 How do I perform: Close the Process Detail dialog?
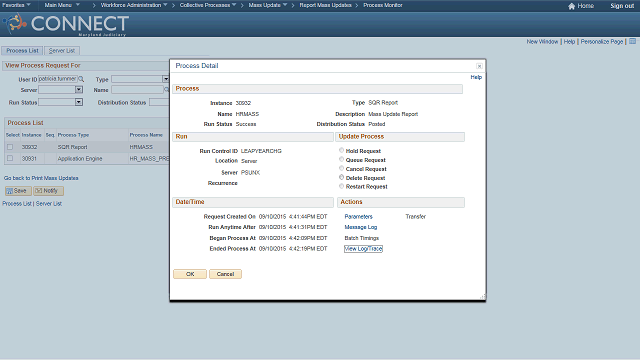pyautogui.click(x=479, y=66)
